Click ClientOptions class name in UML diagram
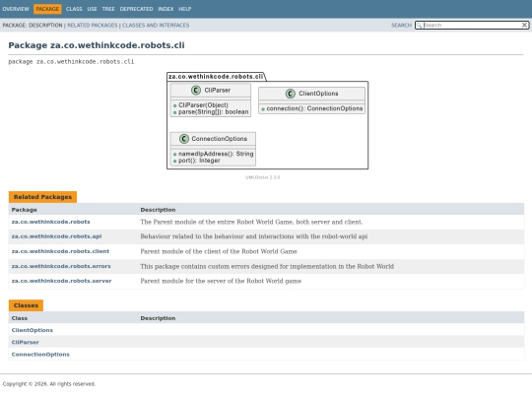This screenshot has height=399, width=532. pos(318,94)
